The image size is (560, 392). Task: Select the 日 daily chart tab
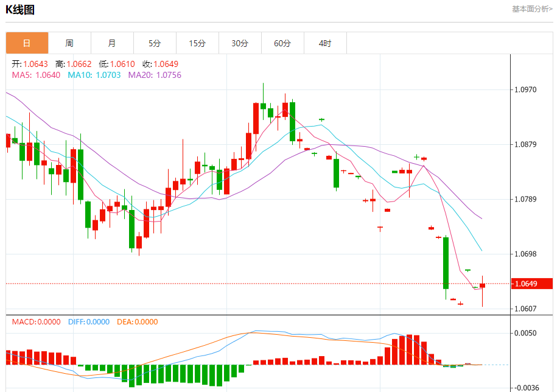[27, 43]
